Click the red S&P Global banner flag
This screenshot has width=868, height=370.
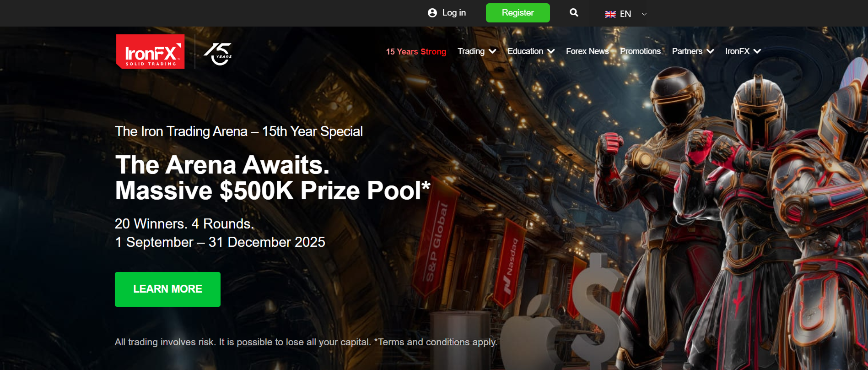point(435,240)
